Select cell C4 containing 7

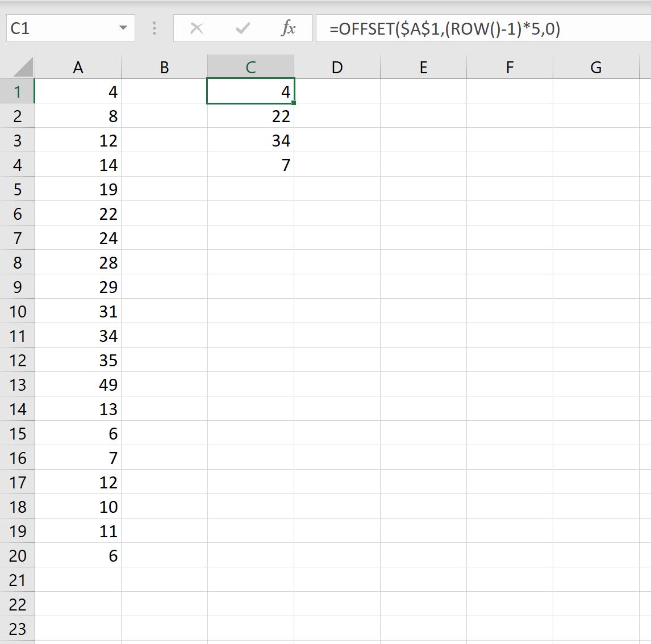tap(251, 165)
